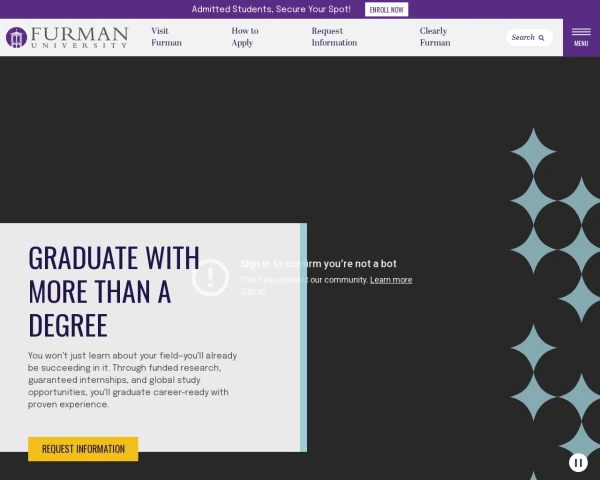
Task: Focus the Search input field
Action: 529,38
